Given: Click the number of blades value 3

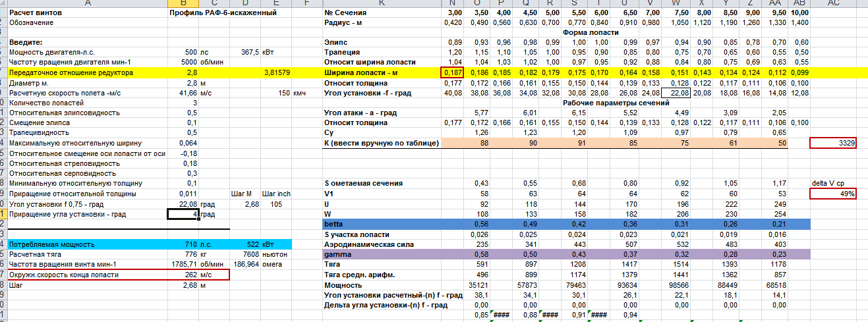Looking at the screenshot, I should [x=183, y=103].
